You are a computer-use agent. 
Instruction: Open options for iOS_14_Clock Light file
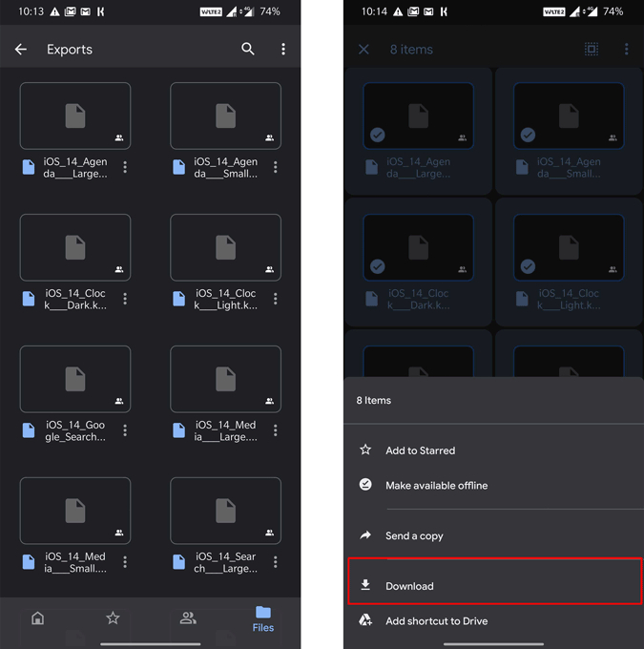(276, 299)
